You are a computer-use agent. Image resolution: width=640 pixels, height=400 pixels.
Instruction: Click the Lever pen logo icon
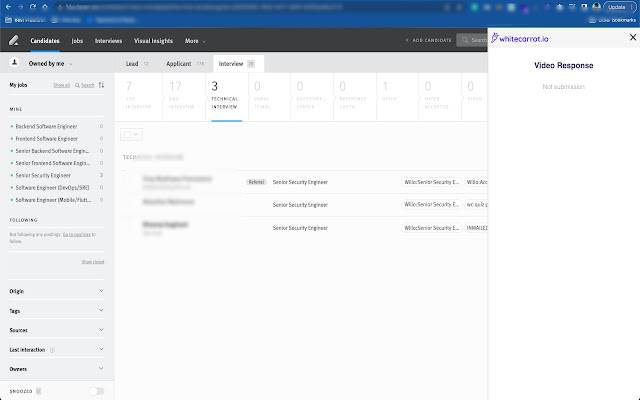[13, 41]
